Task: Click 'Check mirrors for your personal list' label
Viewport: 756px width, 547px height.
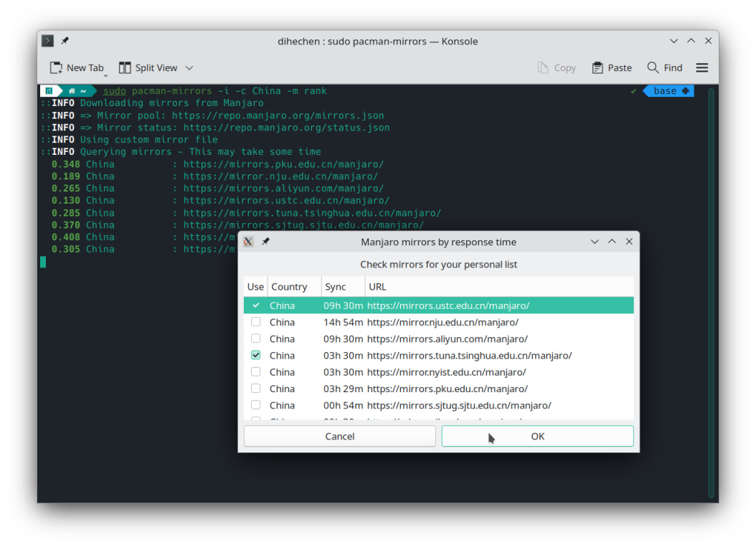Action: click(x=439, y=264)
